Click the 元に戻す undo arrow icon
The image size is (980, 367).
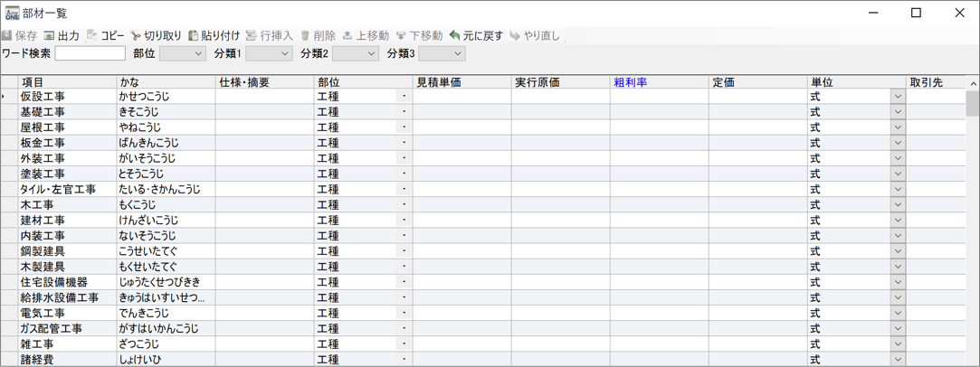click(454, 35)
